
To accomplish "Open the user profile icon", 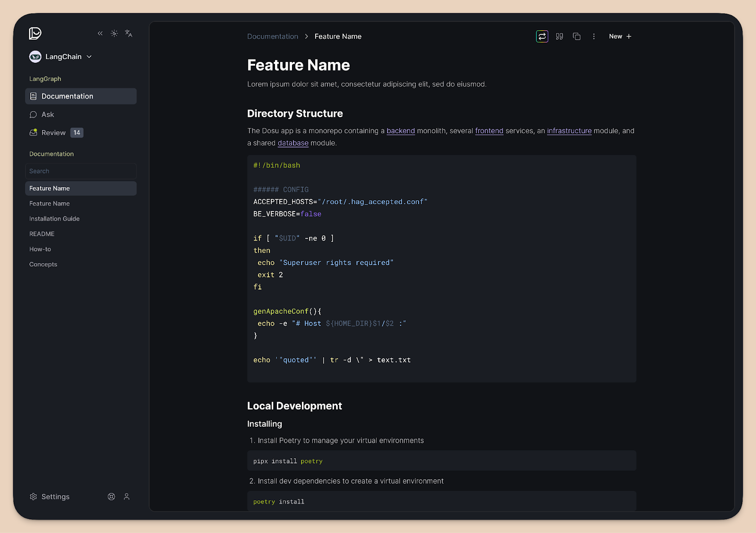I will 127,497.
